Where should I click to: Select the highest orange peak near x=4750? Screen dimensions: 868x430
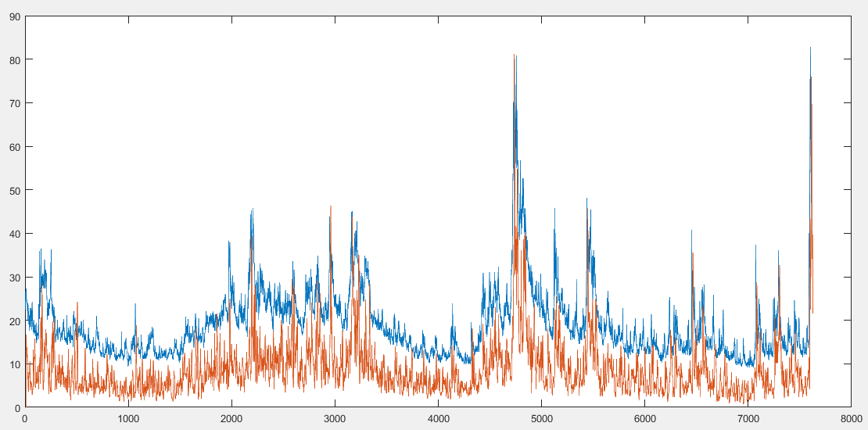tap(514, 56)
